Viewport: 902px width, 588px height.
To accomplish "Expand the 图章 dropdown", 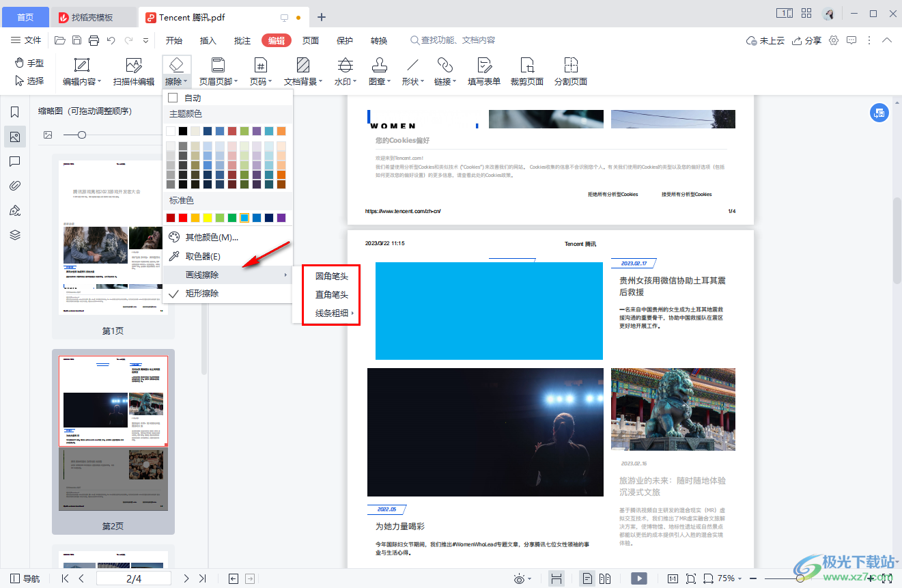I will (389, 82).
